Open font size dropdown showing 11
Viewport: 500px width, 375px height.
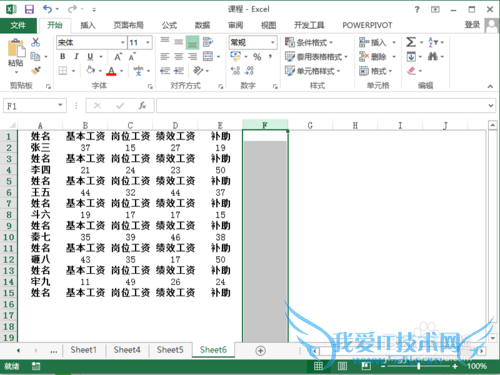(x=148, y=43)
